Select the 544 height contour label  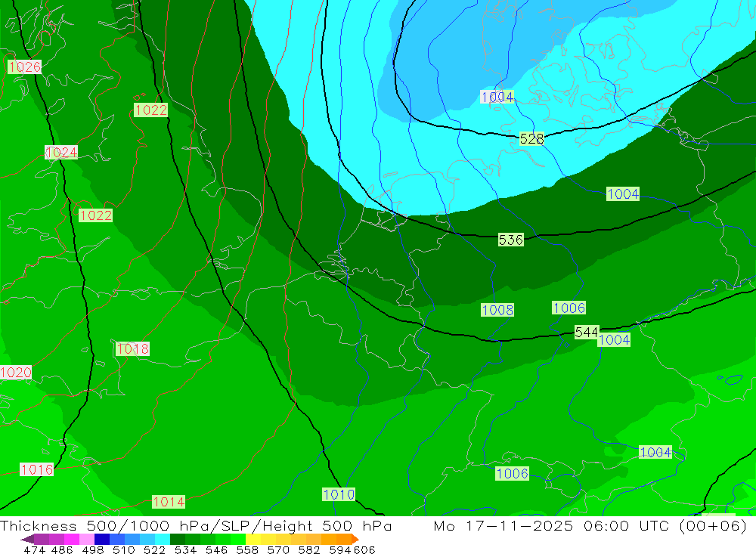[587, 332]
